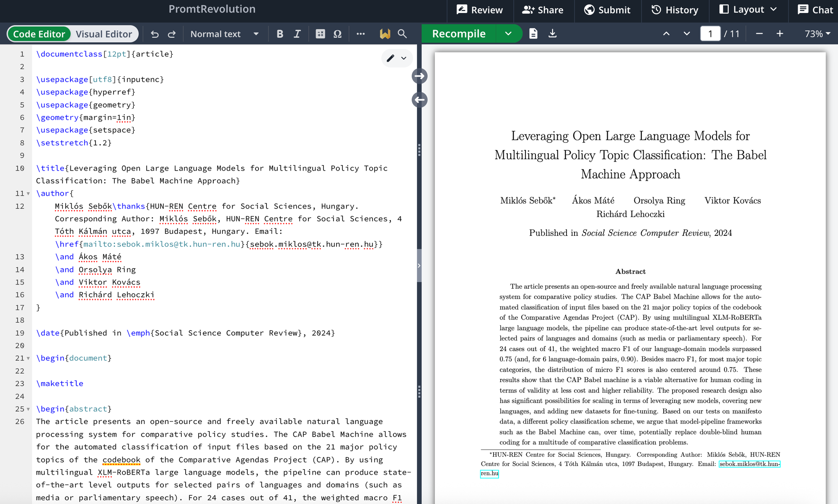Collapse \begin{document} fold at line 21
This screenshot has height=504, width=838.
28,358
